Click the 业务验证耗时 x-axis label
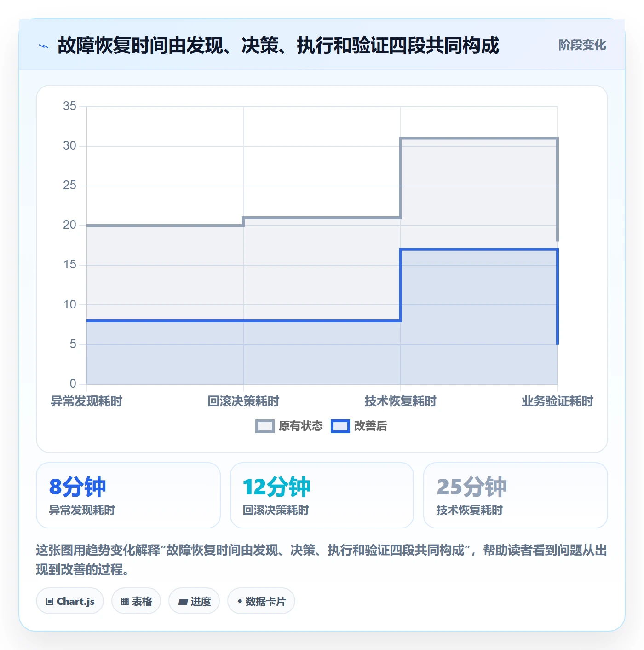 558,401
